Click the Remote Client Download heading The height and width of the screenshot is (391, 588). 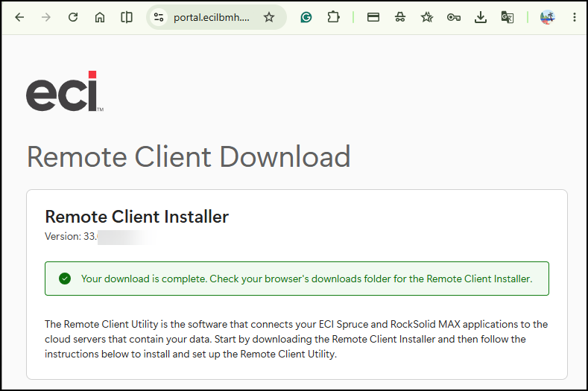189,156
